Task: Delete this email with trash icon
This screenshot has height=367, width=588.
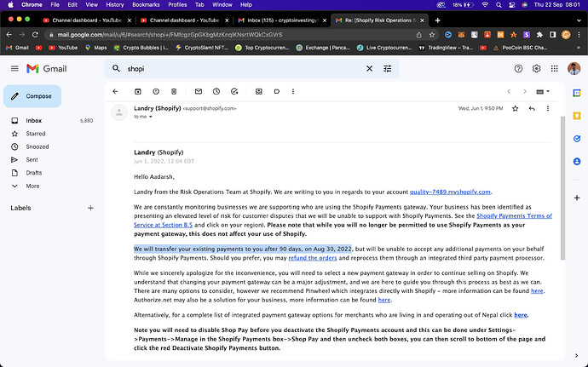Action: point(174,91)
